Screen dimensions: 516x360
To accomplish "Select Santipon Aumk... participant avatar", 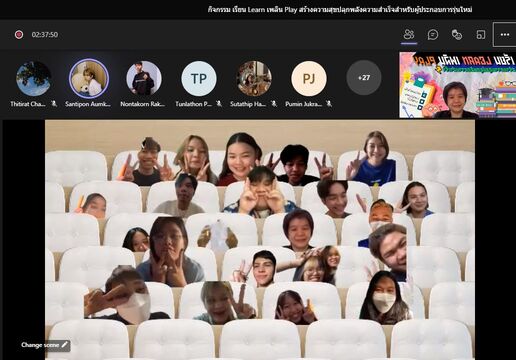I will point(89,78).
